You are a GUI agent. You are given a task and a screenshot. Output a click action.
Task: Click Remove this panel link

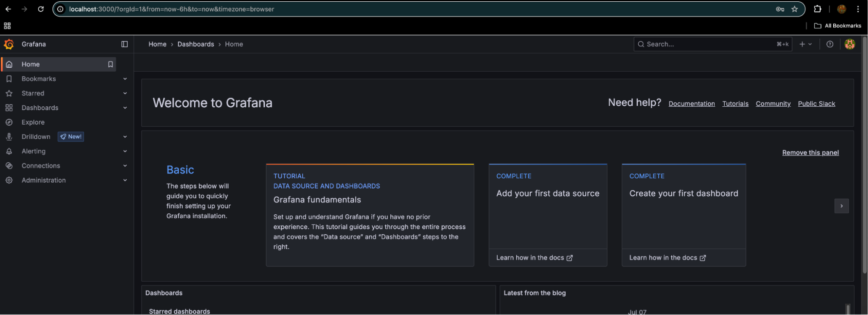[810, 153]
